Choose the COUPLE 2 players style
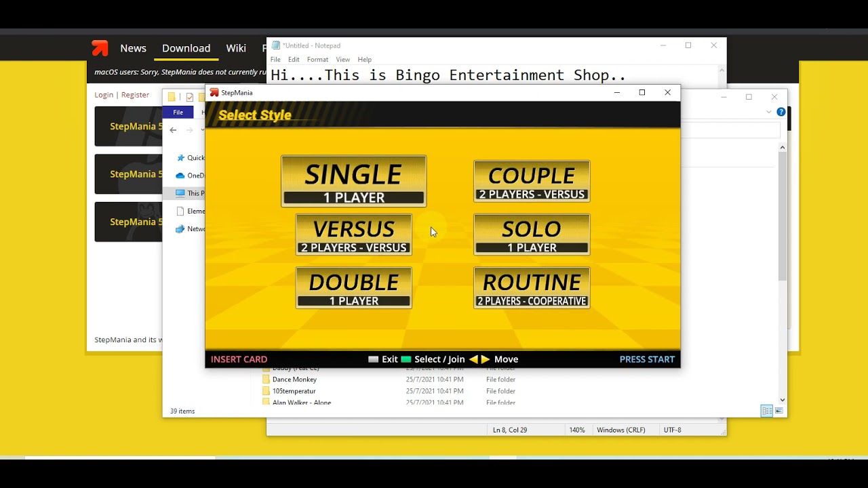Viewport: 868px width, 488px height. coord(532,181)
